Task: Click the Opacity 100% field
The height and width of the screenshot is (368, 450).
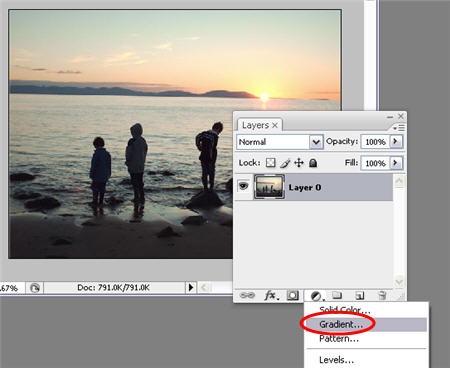Action: point(375,142)
